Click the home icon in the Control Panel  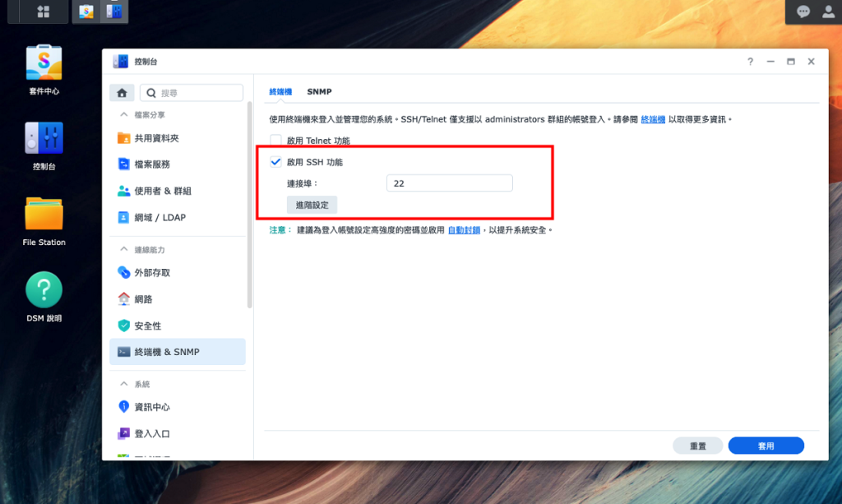pos(122,93)
